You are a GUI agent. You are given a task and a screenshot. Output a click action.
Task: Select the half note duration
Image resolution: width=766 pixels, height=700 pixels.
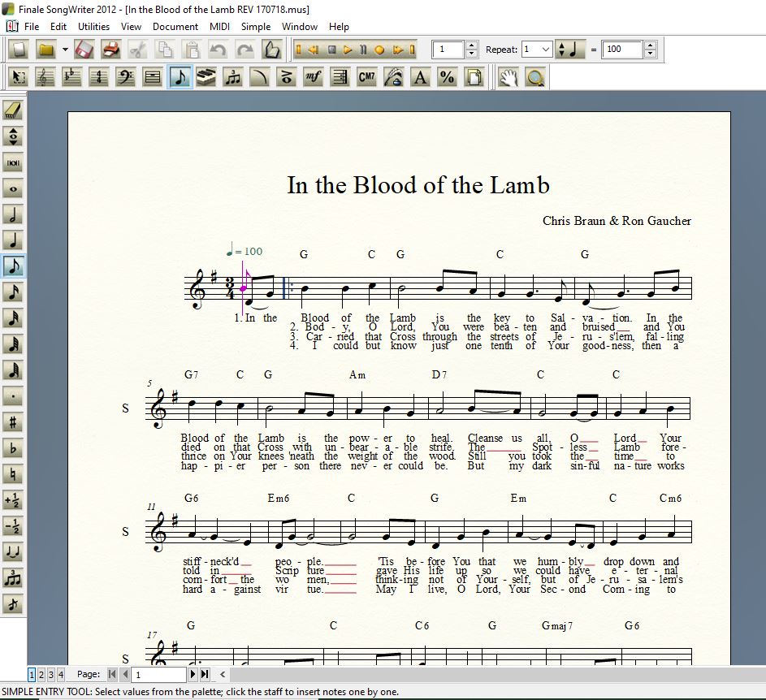pyautogui.click(x=13, y=214)
